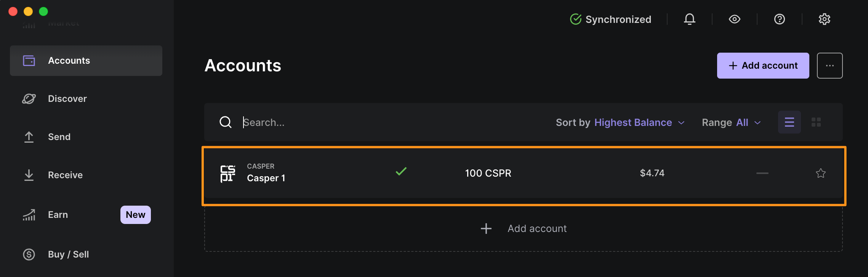Open Ledger Live settings gear
868x277 pixels.
click(824, 19)
